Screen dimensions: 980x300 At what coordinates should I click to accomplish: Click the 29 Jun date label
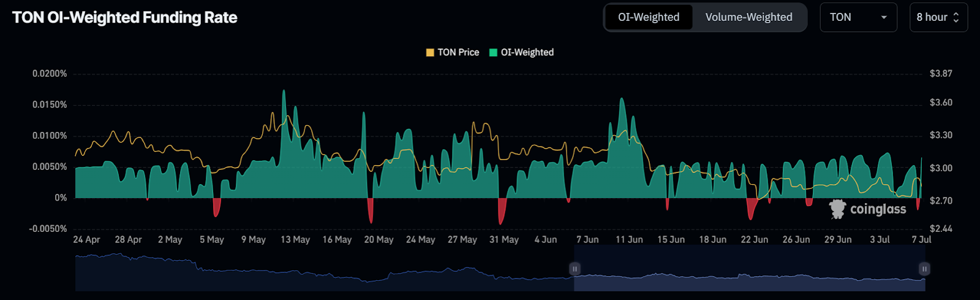(x=838, y=239)
